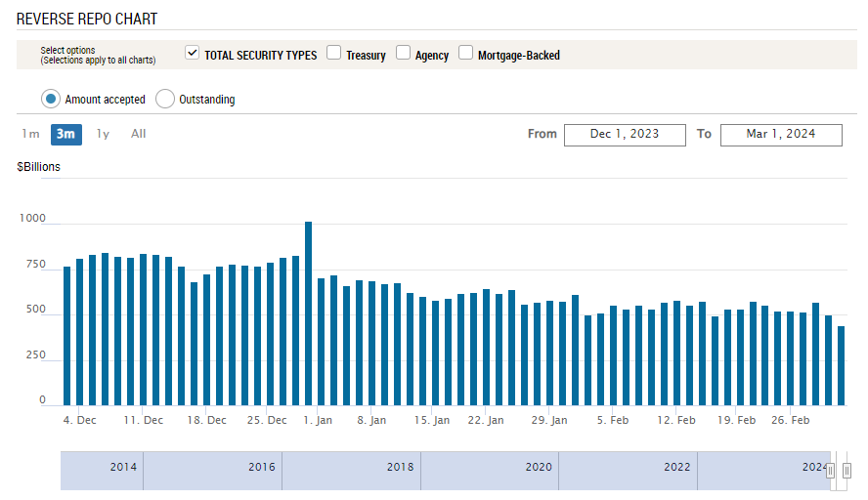Switch range to 1m
868x500 pixels.
click(31, 134)
